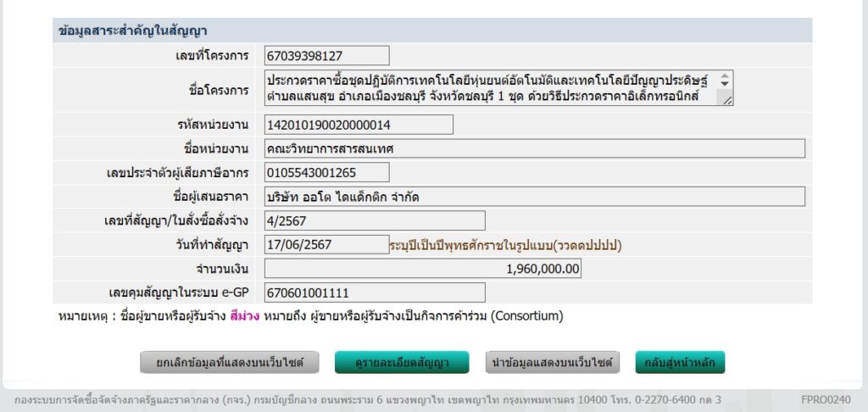Click the purple สีม่วง text in the note
Viewport: 868px width, 412px height.
(242, 317)
